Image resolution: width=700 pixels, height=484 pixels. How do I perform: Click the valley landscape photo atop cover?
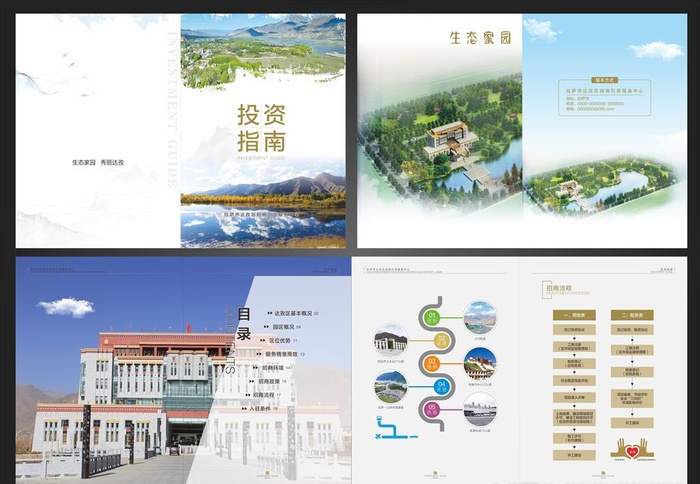click(263, 49)
